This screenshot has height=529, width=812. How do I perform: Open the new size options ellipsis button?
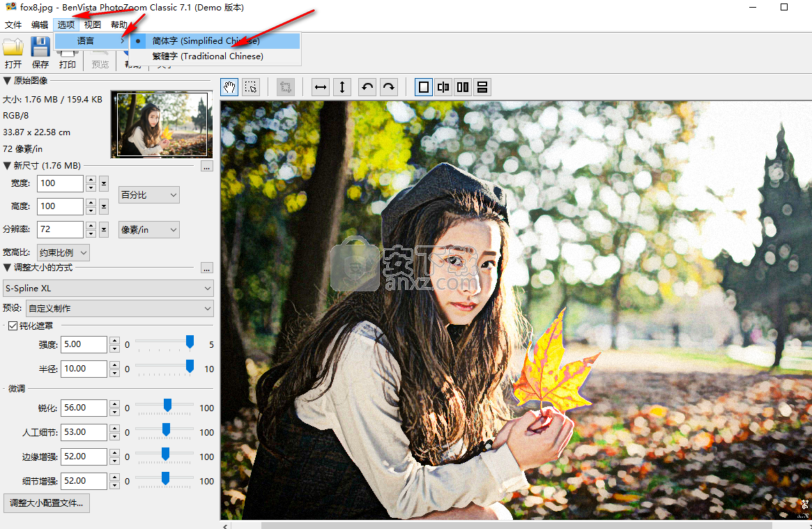206,167
